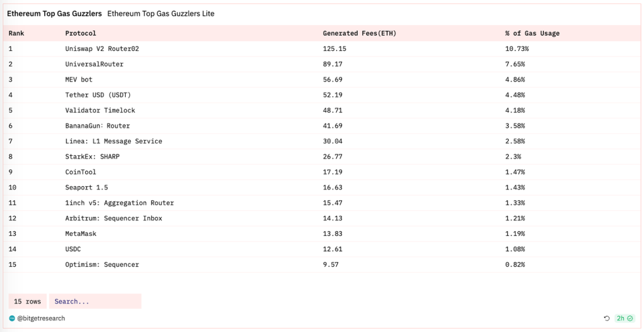Viewport: 644px width, 332px height.
Task: Select the Optimism: Sequencer cell
Action: (102, 264)
